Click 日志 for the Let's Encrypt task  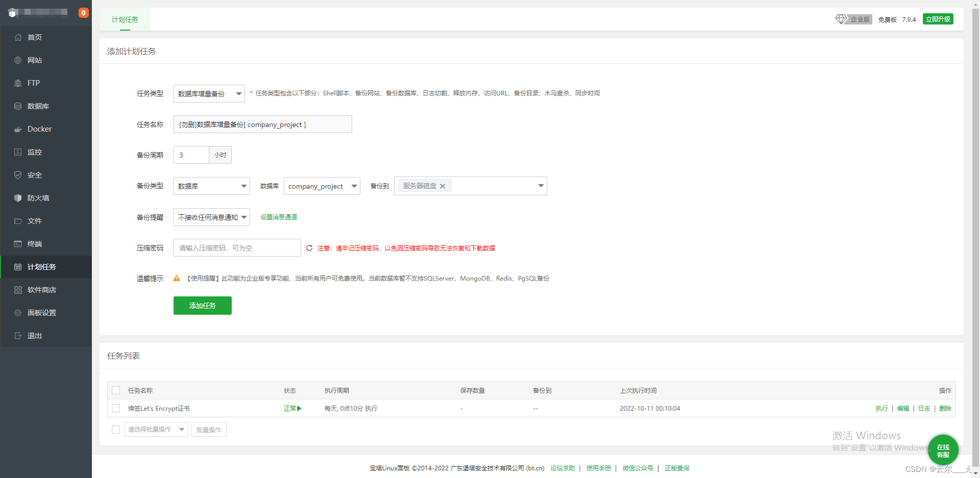pos(924,408)
